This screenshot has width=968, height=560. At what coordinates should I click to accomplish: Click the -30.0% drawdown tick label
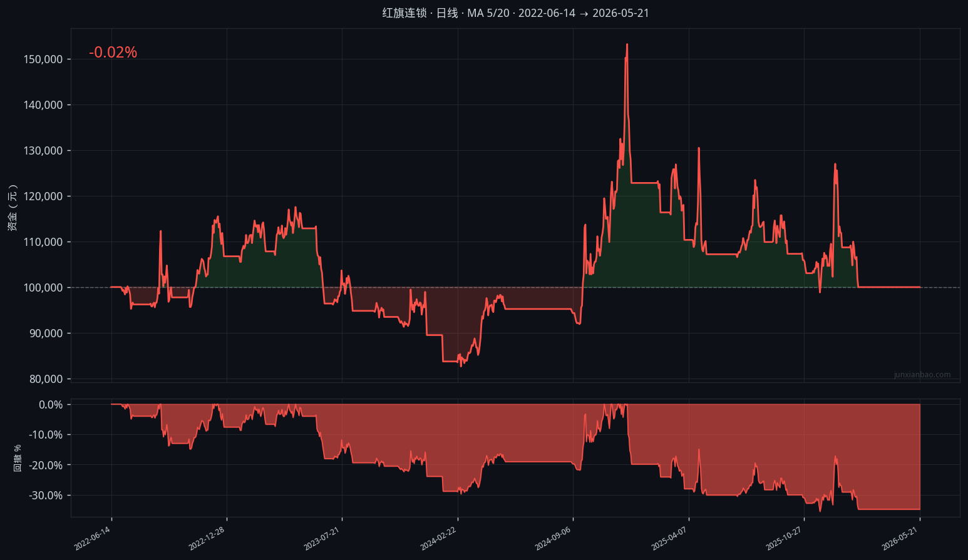coord(46,496)
